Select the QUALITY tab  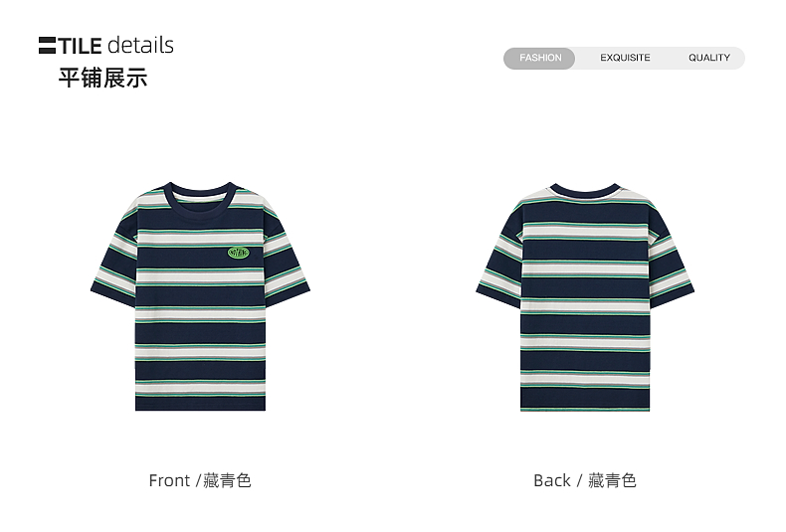709,58
